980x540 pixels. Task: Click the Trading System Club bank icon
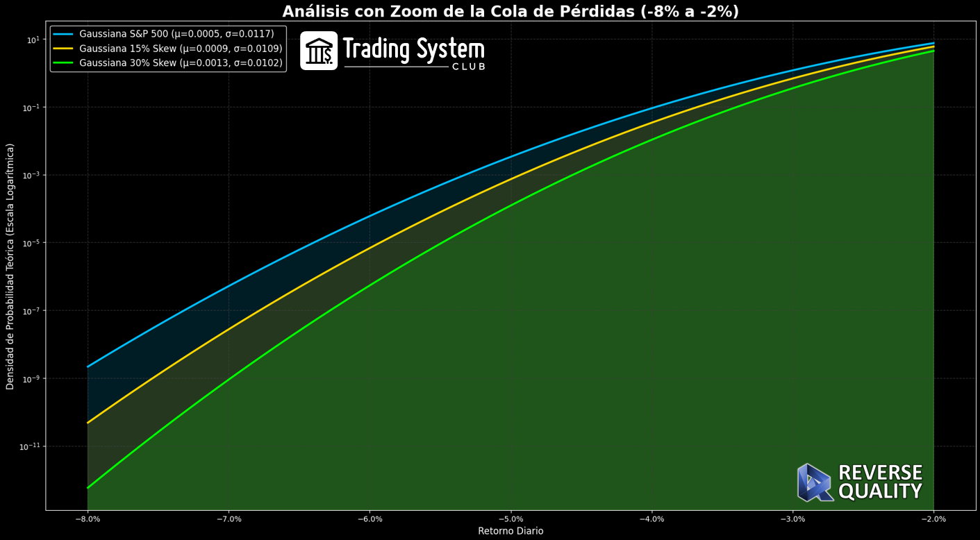coord(318,50)
